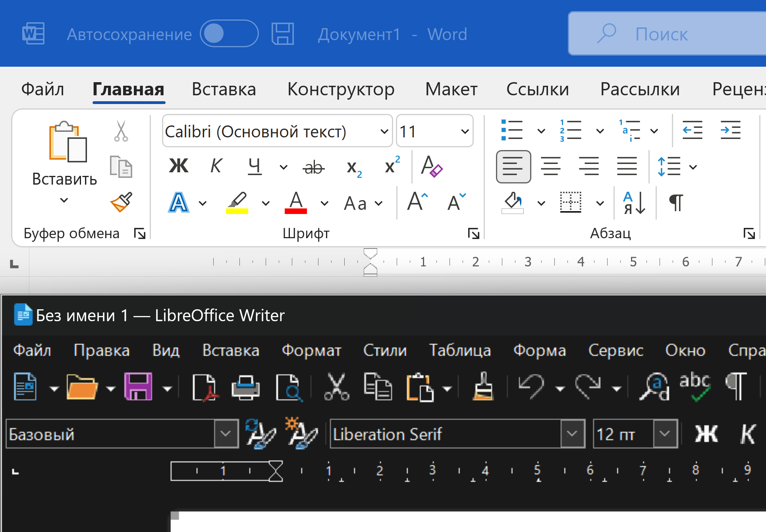Toggle Word's bold Ж button

coord(178,166)
